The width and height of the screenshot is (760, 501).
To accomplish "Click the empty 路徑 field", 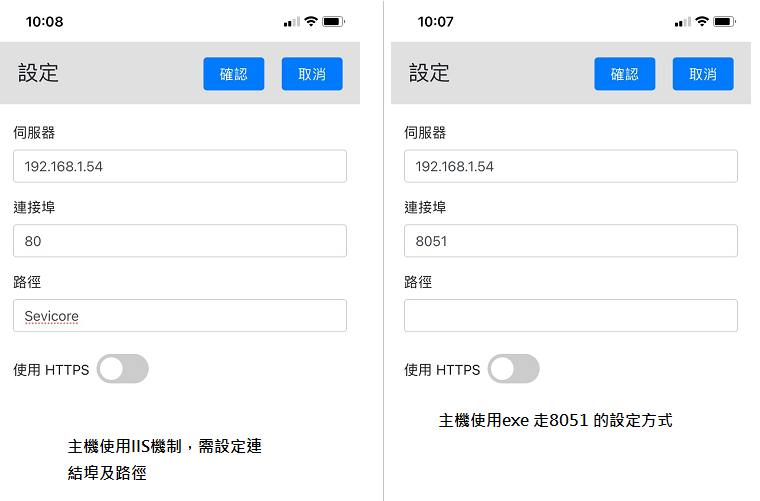I will click(x=570, y=316).
